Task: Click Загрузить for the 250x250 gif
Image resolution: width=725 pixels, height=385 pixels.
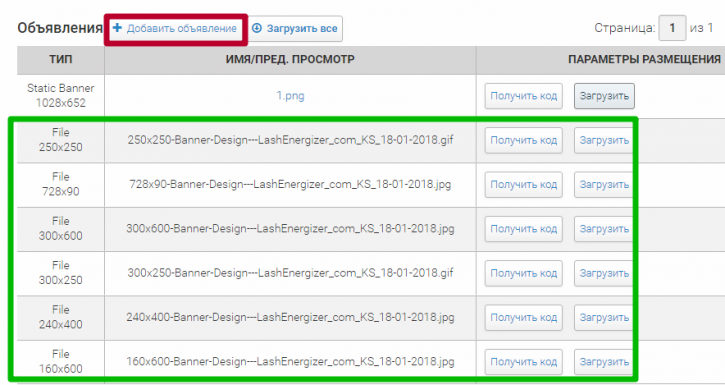Action: click(603, 140)
